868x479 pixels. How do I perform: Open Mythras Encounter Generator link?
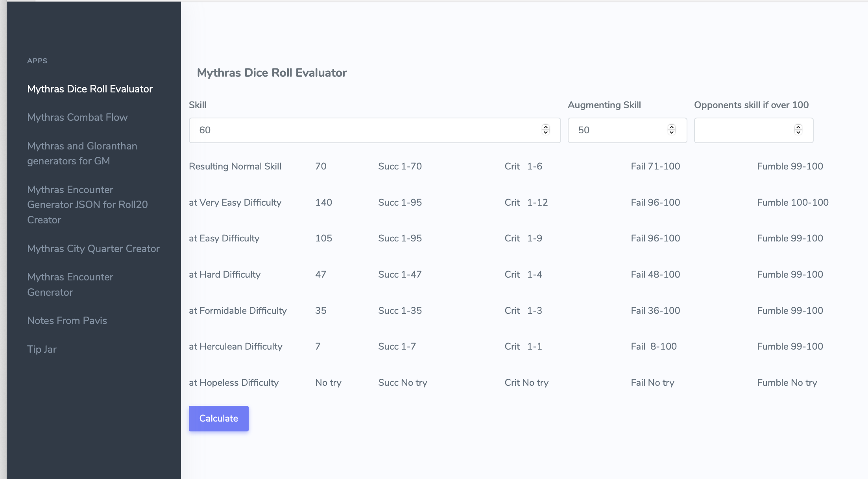pos(70,284)
